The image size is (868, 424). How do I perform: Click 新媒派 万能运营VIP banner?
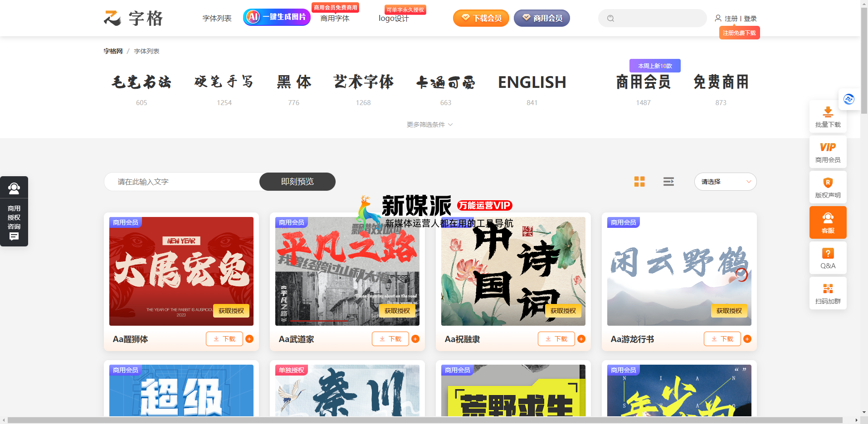pyautogui.click(x=434, y=212)
